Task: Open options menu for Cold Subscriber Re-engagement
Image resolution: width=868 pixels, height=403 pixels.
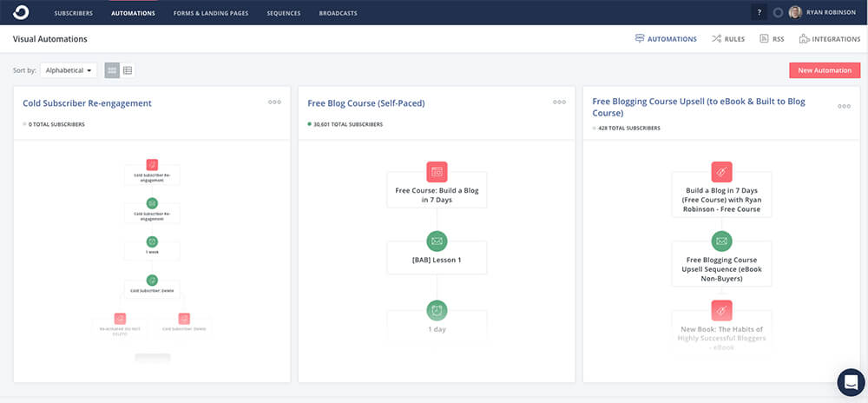Action: [274, 102]
